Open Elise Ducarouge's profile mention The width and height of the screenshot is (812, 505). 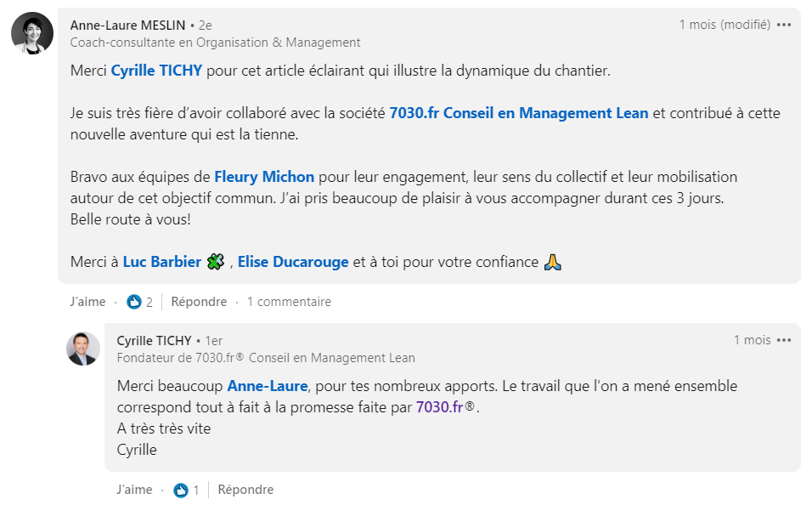click(293, 262)
